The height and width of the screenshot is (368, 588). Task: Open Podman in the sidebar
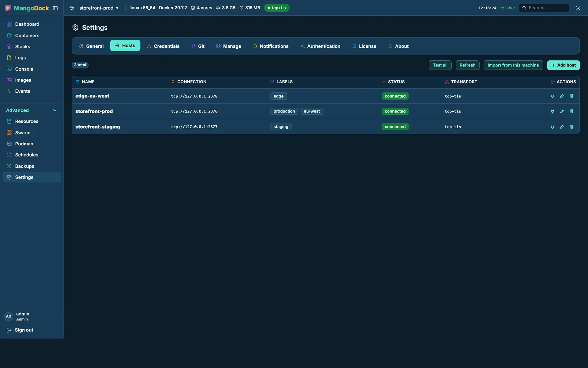[32, 144]
